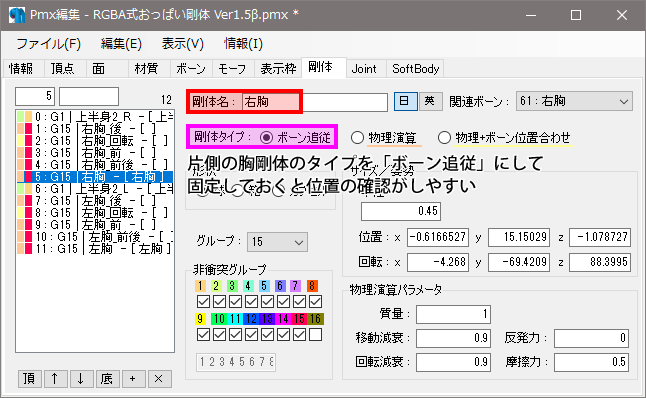Viewport: 646px width, 398px height.
Task: Click the 摩擦力 field showing 0.5
Action: 591,362
